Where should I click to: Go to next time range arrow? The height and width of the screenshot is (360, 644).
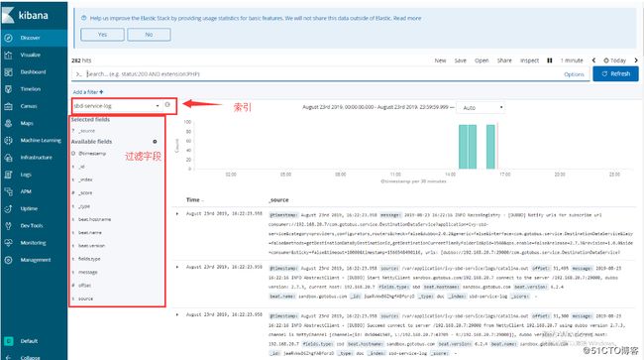pos(636,60)
